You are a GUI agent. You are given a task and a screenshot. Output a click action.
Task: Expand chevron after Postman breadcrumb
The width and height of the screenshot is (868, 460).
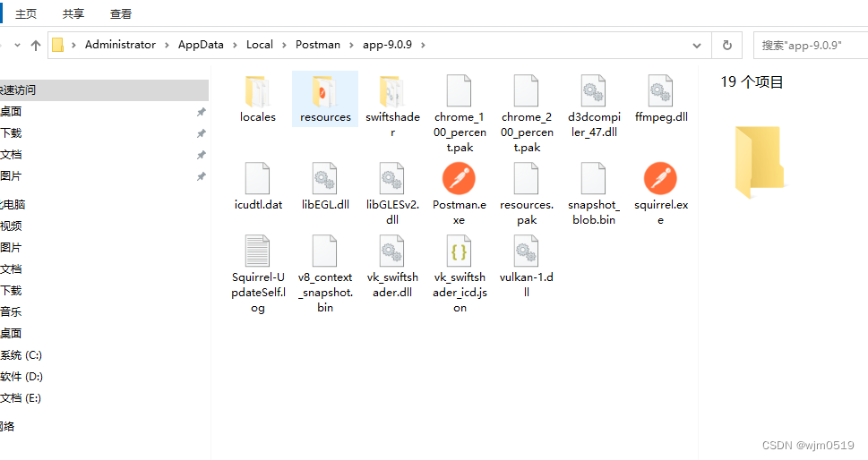[x=351, y=46]
